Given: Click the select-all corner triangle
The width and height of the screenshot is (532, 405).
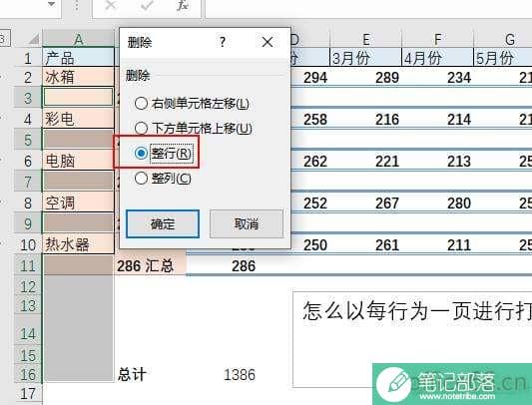Looking at the screenshot, I should click(x=34, y=39).
